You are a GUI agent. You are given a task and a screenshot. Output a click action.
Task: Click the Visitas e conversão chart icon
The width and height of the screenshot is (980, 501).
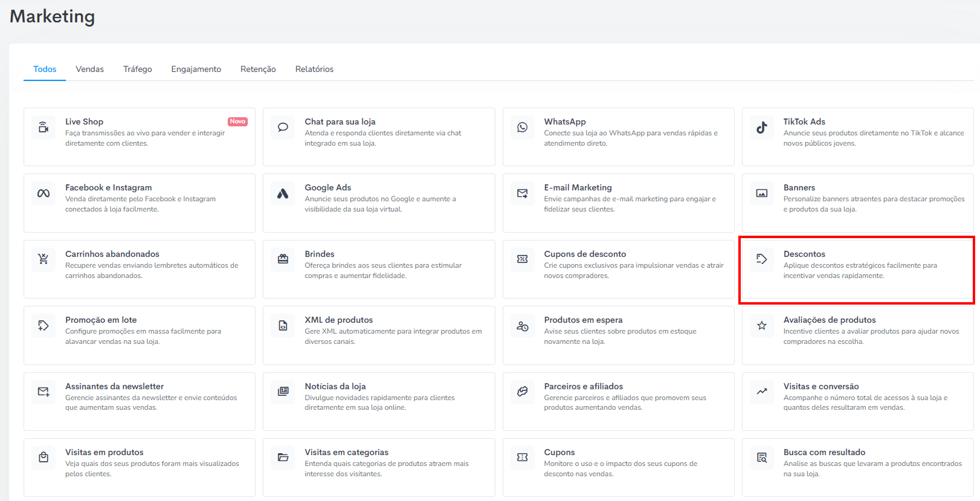[762, 392]
